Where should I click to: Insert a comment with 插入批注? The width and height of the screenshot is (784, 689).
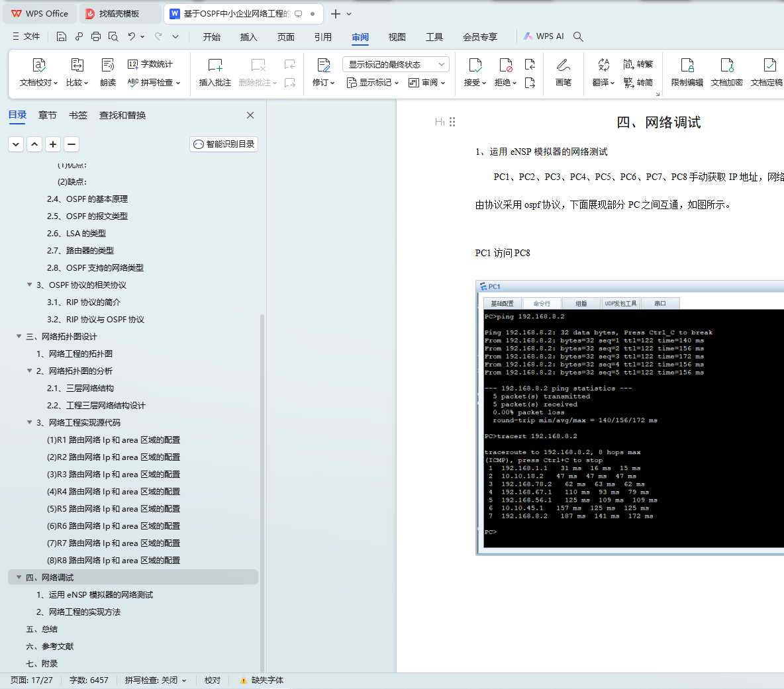pos(215,72)
